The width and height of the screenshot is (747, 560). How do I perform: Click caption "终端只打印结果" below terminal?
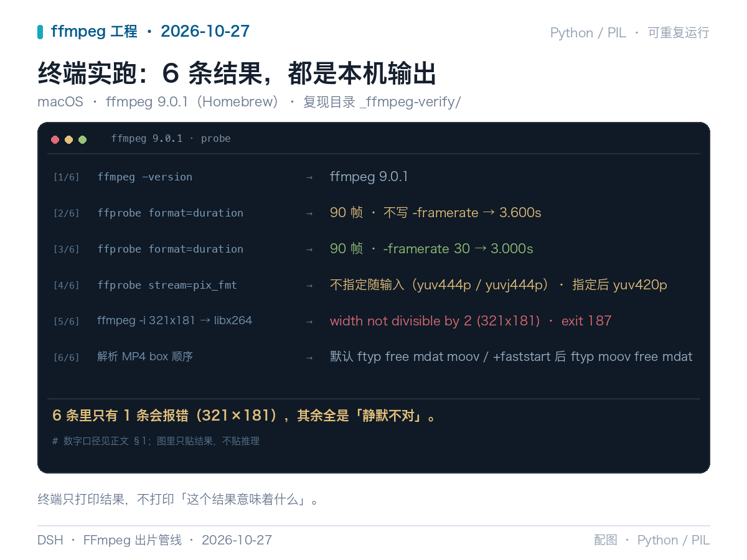tap(179, 500)
